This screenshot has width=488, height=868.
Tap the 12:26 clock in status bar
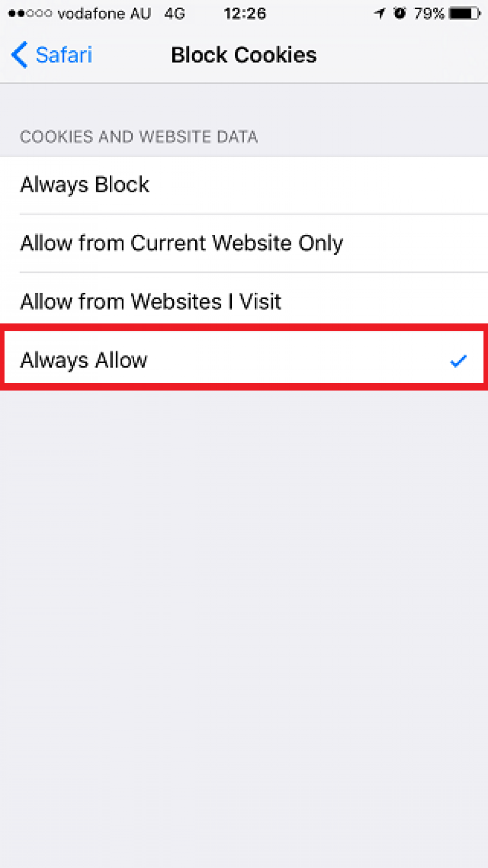pyautogui.click(x=245, y=13)
